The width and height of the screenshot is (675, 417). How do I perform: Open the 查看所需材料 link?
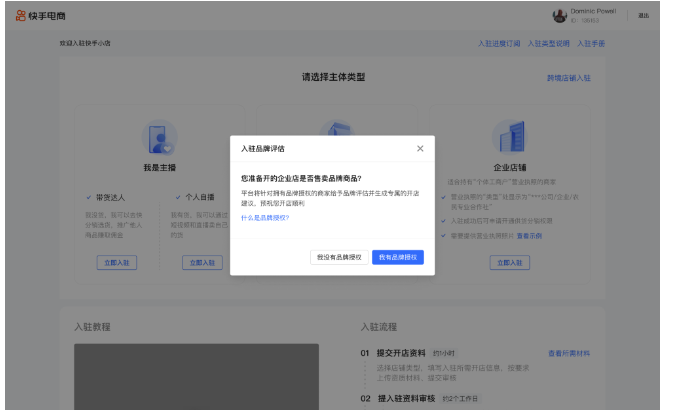(568, 353)
